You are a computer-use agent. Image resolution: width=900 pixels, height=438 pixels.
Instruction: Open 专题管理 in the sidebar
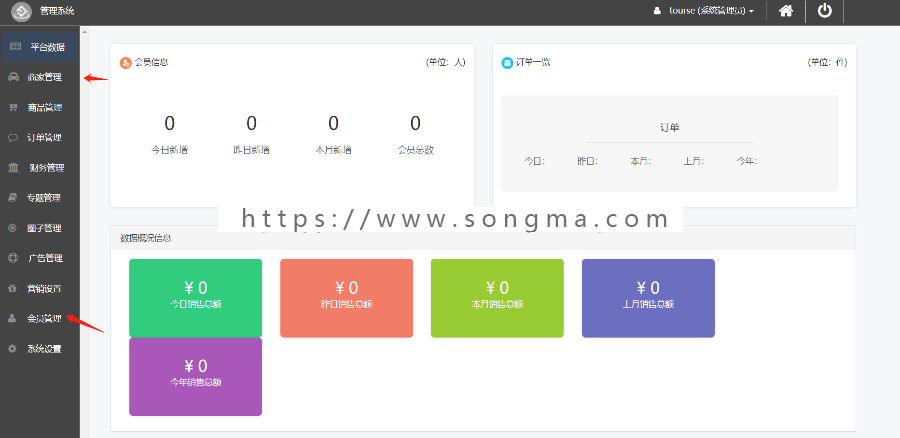point(40,198)
